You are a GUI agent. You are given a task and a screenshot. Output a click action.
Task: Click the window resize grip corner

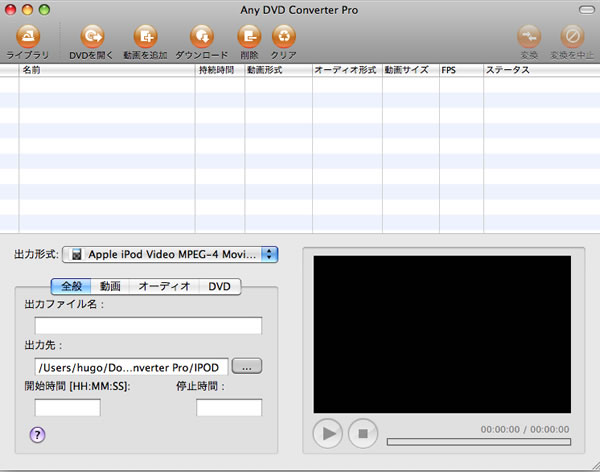click(595, 466)
